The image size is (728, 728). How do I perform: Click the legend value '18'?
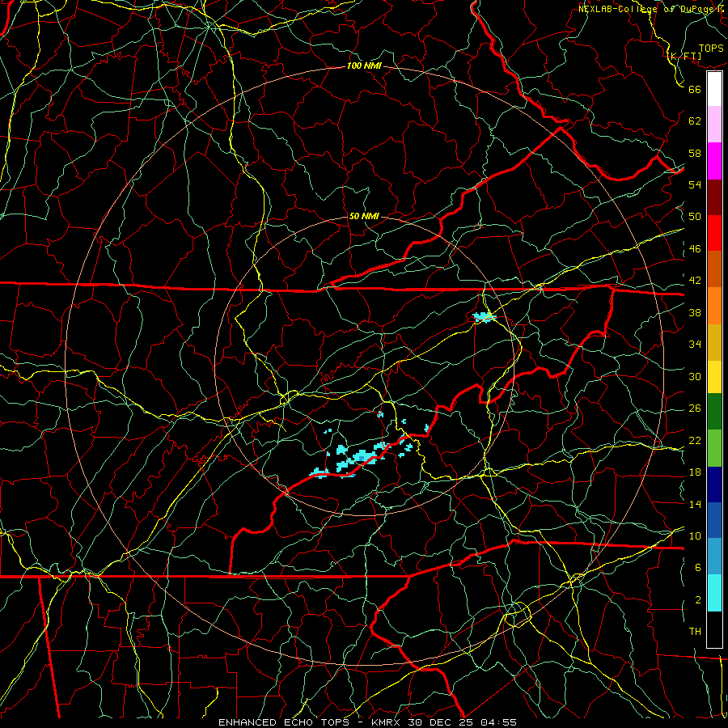click(x=695, y=472)
